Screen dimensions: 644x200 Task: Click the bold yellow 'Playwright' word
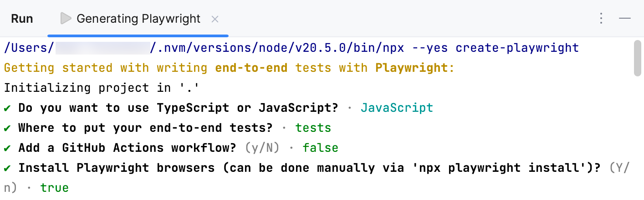[412, 68]
